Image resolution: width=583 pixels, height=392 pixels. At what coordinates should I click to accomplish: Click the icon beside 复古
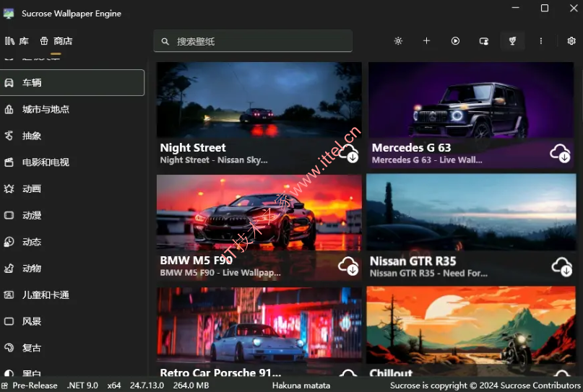coord(9,348)
